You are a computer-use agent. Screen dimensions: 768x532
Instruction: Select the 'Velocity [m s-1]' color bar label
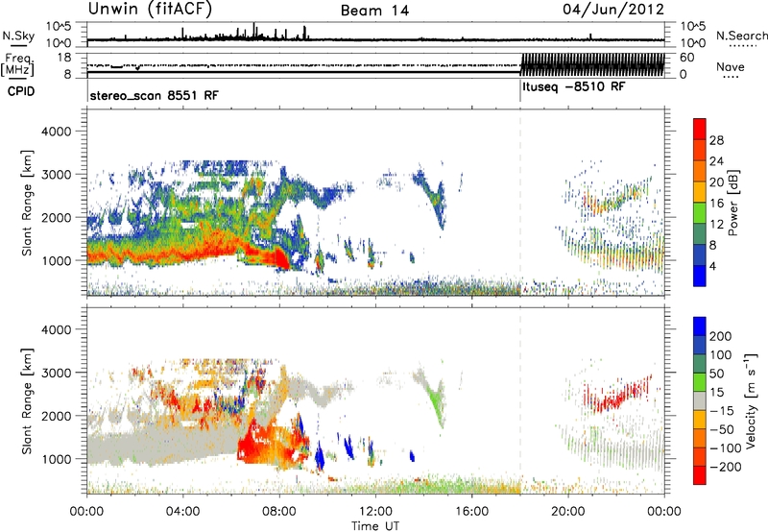tap(750, 400)
